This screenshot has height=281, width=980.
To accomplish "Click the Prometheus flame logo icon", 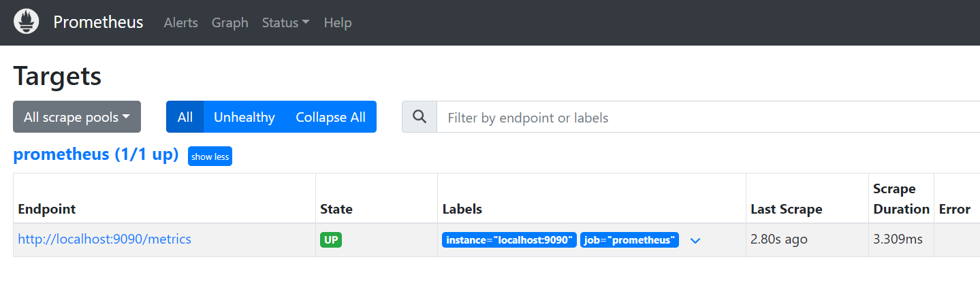I will coord(27,22).
